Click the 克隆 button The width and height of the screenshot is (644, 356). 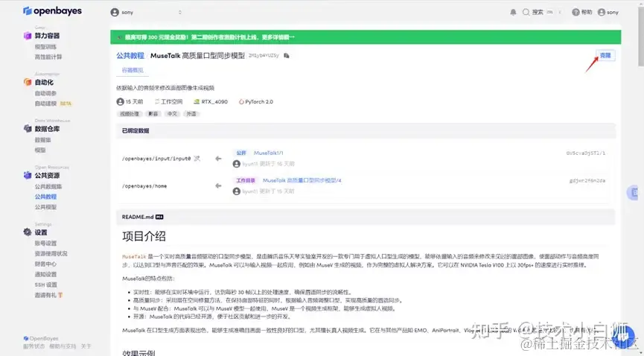click(x=605, y=55)
